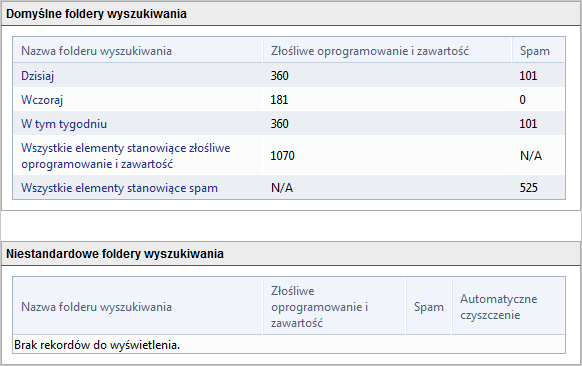Viewport: 582px width, 366px height.
Task: Select malware count 360 in W tym tygodniu row
Action: [279, 124]
